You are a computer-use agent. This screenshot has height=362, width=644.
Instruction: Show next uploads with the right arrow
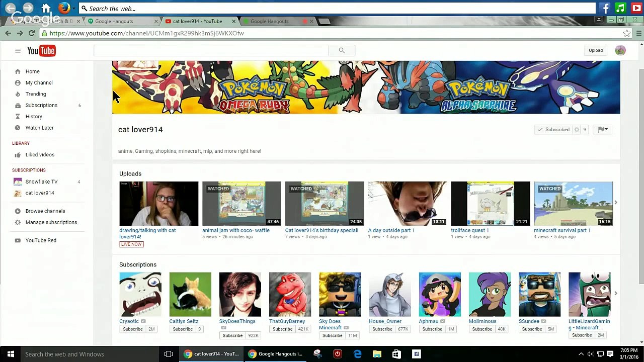coord(616,203)
